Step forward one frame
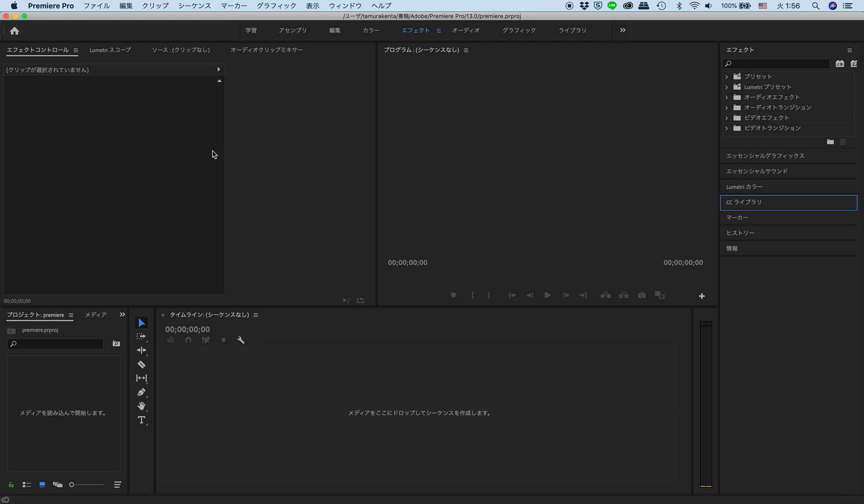This screenshot has height=504, width=864. pyautogui.click(x=566, y=295)
